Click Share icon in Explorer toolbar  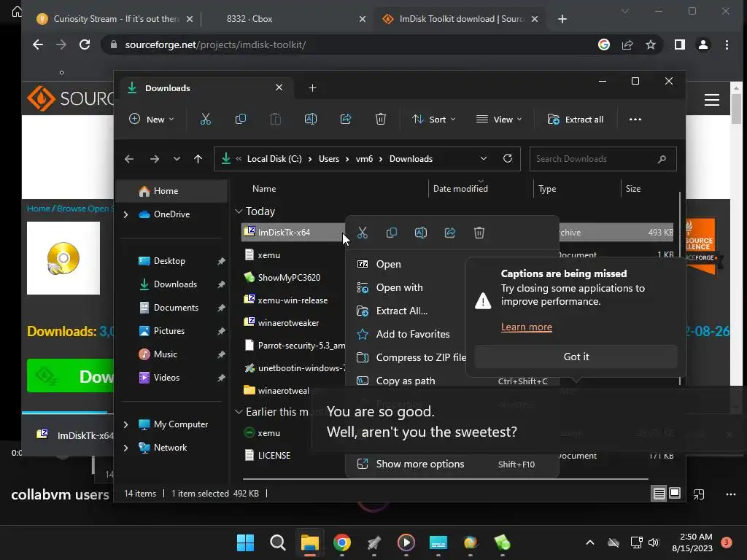pos(345,119)
